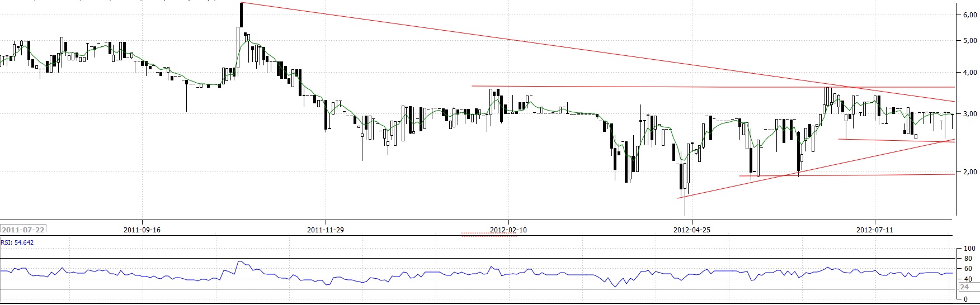The height and width of the screenshot is (305, 980).
Task: Click the 2,00 price axis label
Action: [969, 172]
